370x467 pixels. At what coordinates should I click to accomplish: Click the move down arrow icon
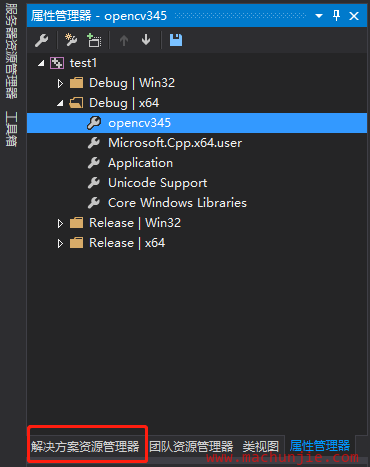146,40
